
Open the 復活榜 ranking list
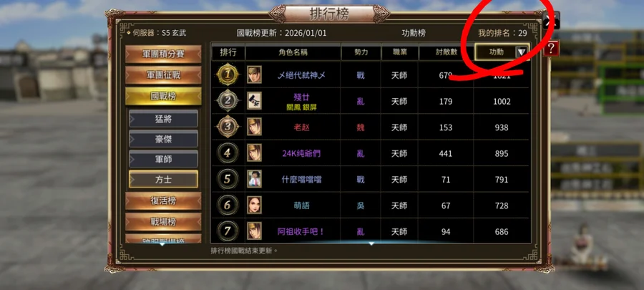coord(163,201)
